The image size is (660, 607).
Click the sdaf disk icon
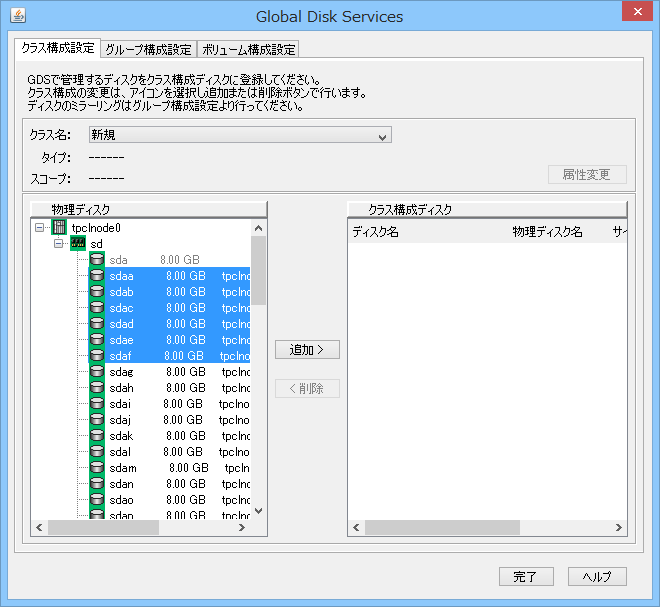[97, 355]
